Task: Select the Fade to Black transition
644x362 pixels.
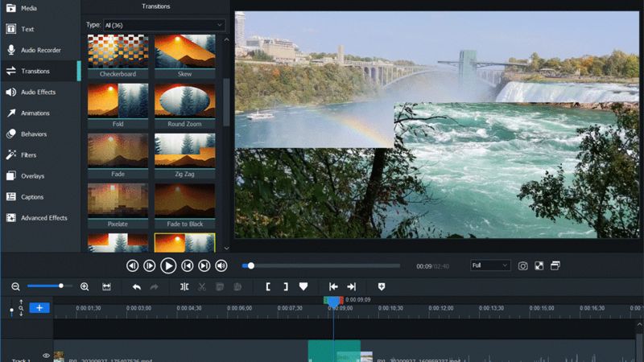Action: tap(185, 201)
